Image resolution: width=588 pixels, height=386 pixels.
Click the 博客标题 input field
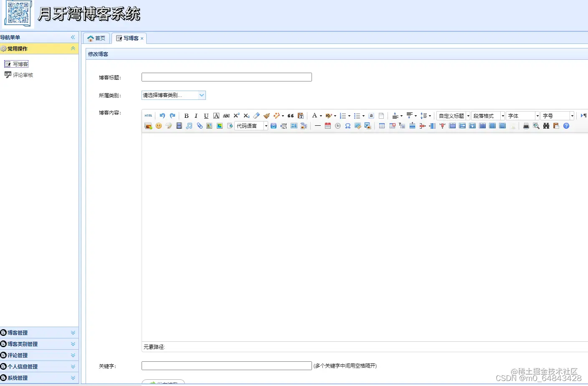point(227,77)
